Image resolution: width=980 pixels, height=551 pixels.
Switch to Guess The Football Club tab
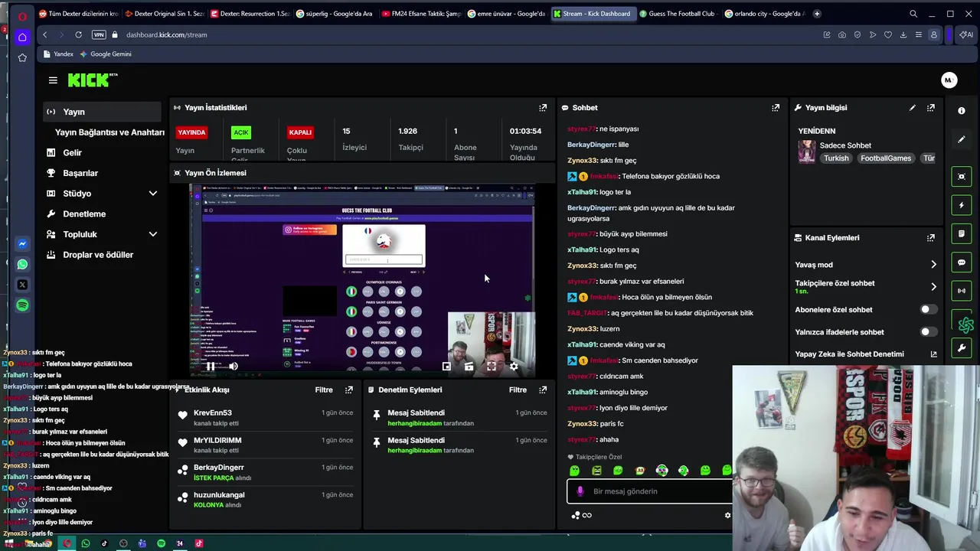click(677, 14)
